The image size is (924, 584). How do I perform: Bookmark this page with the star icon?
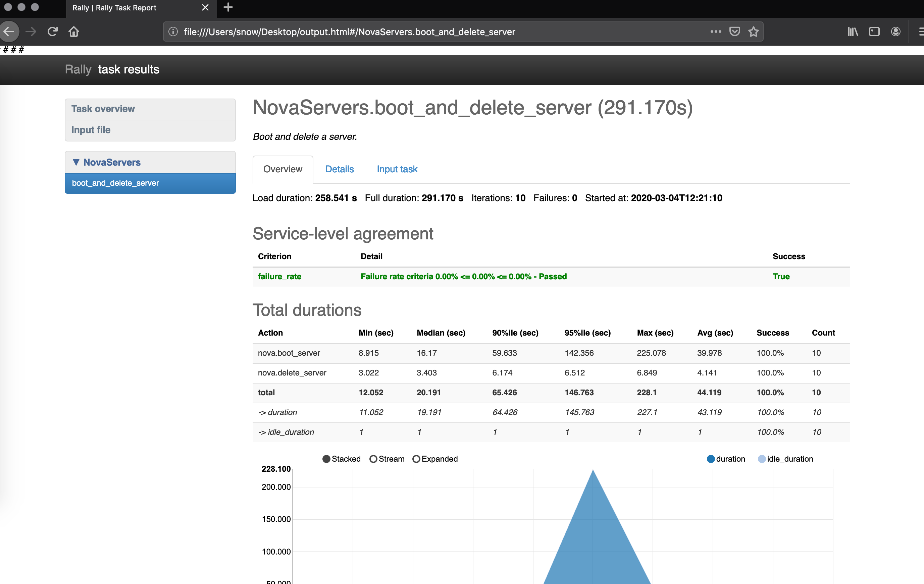pos(753,32)
